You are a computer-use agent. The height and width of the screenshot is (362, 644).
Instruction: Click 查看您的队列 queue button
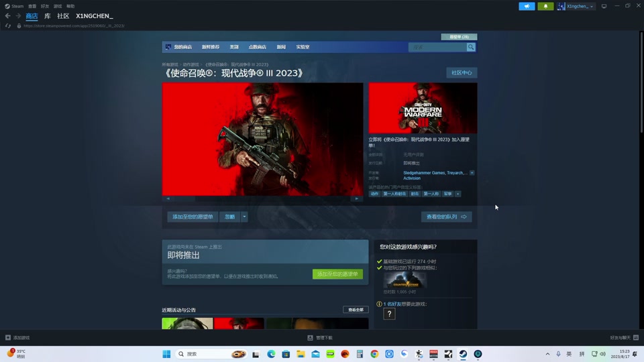click(447, 217)
